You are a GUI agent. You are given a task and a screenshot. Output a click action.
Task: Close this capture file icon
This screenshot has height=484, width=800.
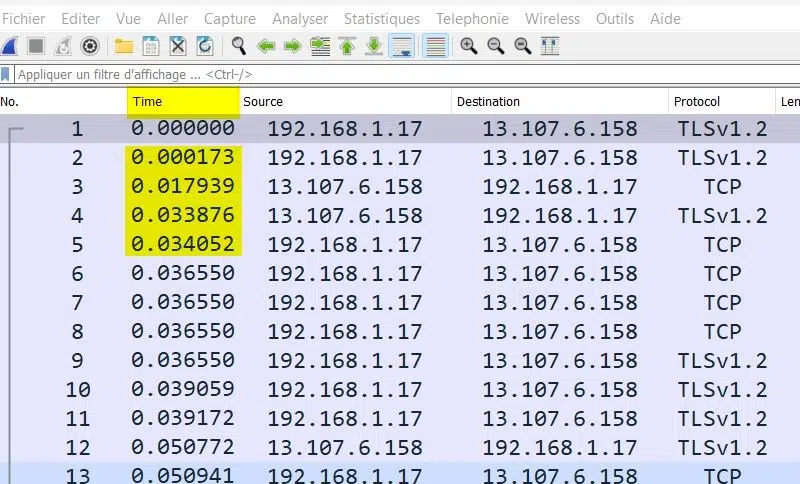click(178, 46)
